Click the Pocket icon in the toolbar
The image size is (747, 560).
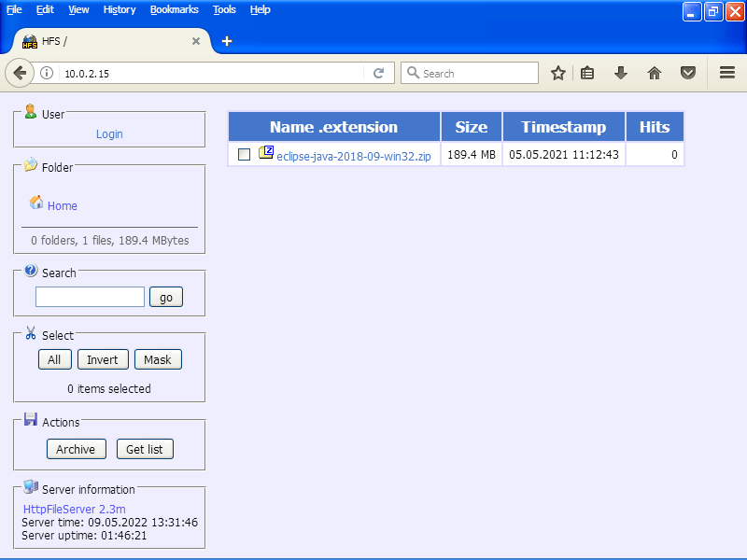pos(688,73)
